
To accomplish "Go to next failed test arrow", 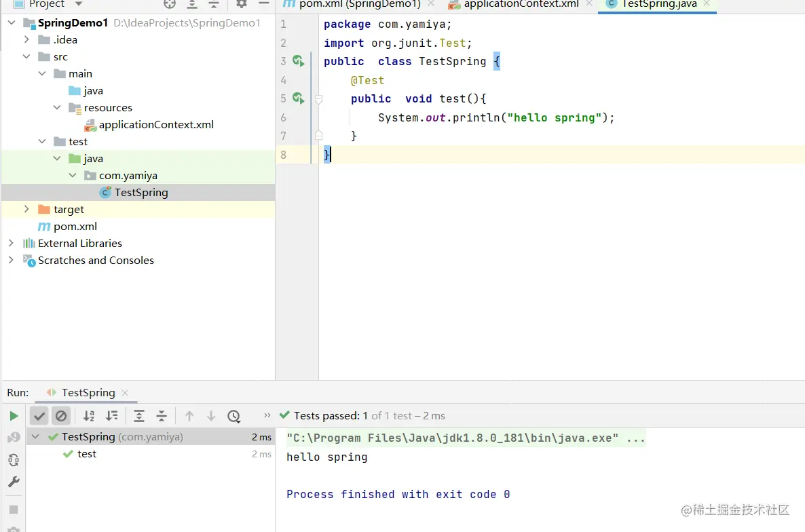I will (211, 416).
